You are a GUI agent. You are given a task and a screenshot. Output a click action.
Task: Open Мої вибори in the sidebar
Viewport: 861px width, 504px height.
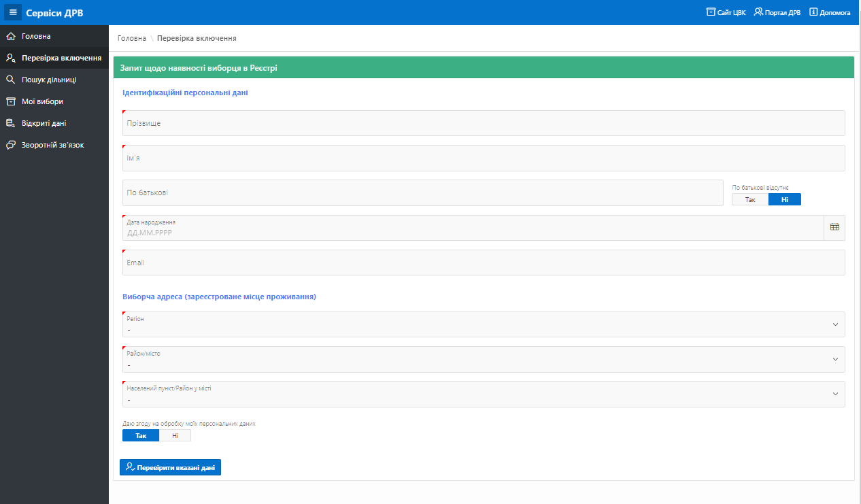coord(54,101)
